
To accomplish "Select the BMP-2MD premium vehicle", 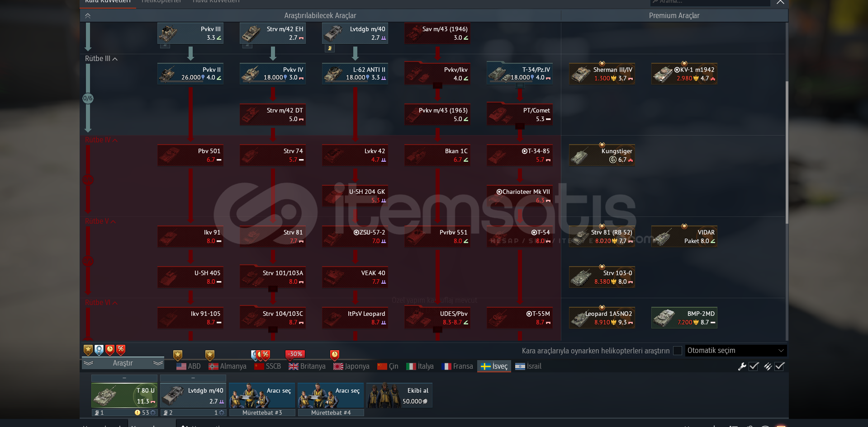I will coord(684,318).
